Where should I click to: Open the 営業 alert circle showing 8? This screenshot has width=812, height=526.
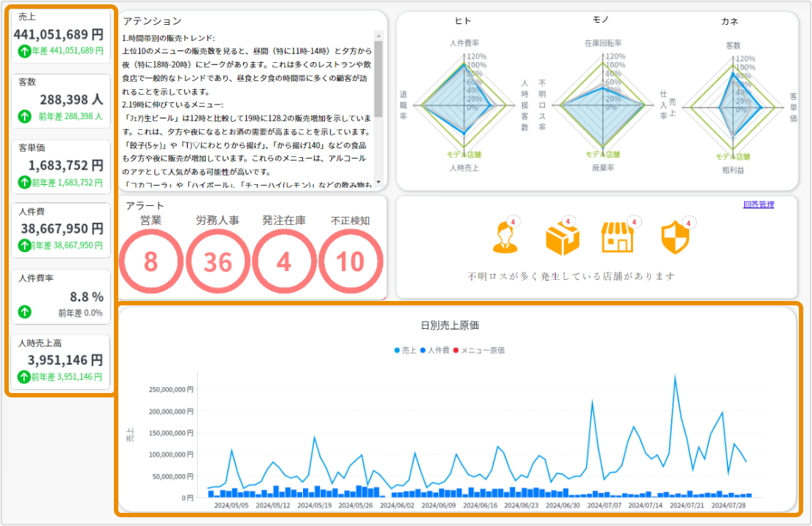(x=150, y=262)
